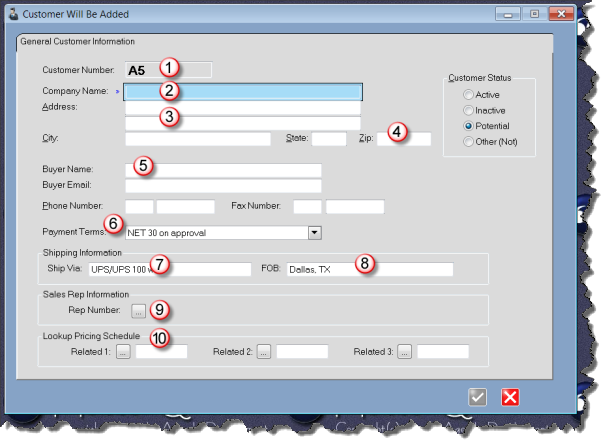Click the Phone Number main number field
The height and width of the screenshot is (448, 610).
click(186, 206)
